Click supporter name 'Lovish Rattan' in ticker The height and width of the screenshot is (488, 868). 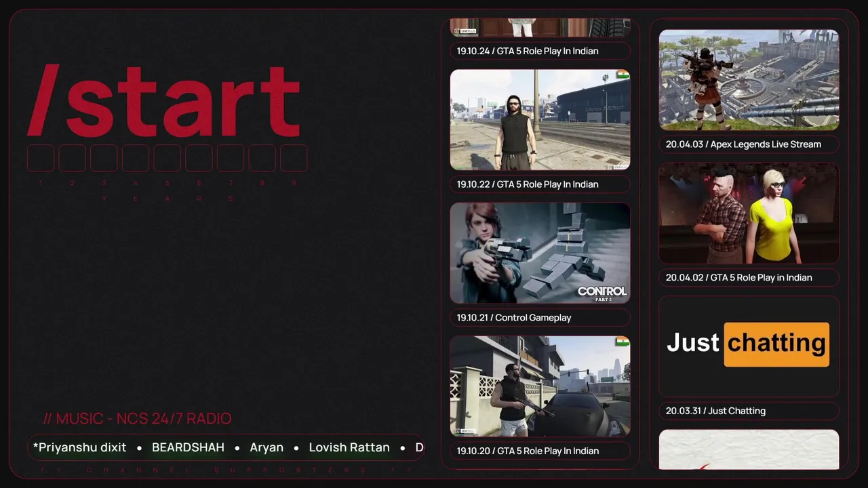click(x=349, y=447)
